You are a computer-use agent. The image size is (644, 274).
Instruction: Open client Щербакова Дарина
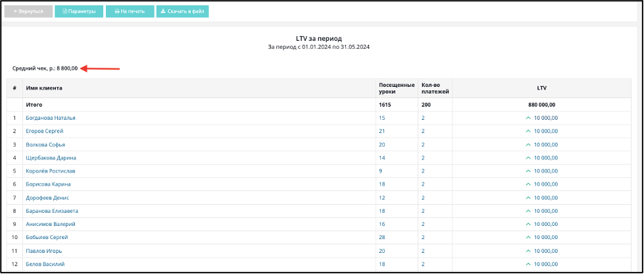[51, 158]
